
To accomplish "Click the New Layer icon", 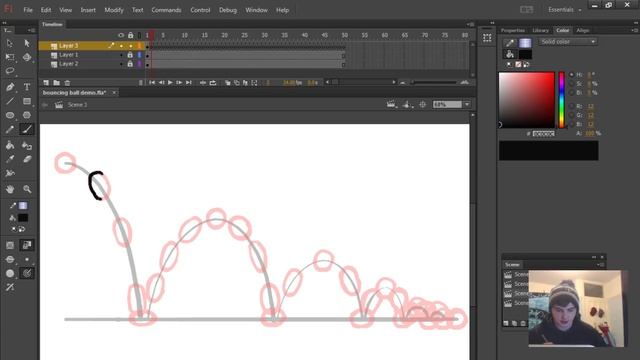I will click(x=46, y=83).
